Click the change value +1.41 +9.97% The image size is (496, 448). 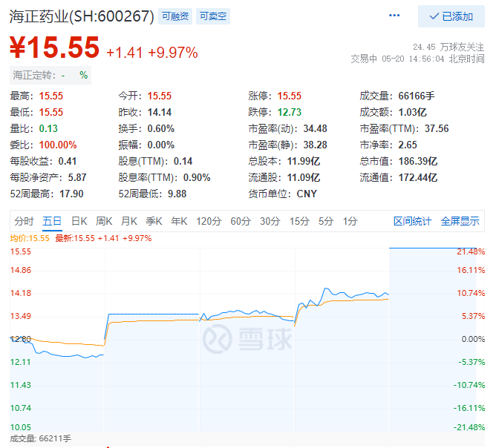pyautogui.click(x=151, y=53)
